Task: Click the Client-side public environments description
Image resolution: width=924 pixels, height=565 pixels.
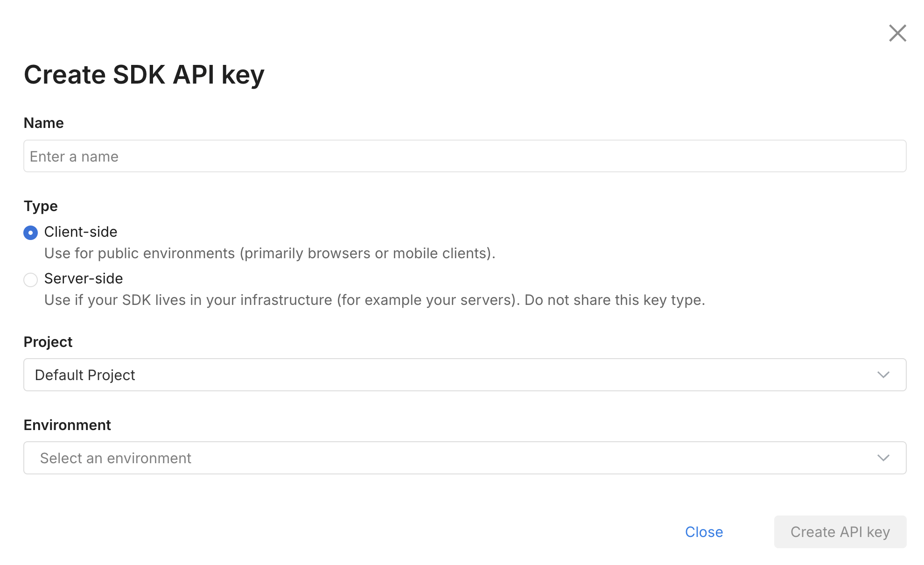Action: coord(270,253)
